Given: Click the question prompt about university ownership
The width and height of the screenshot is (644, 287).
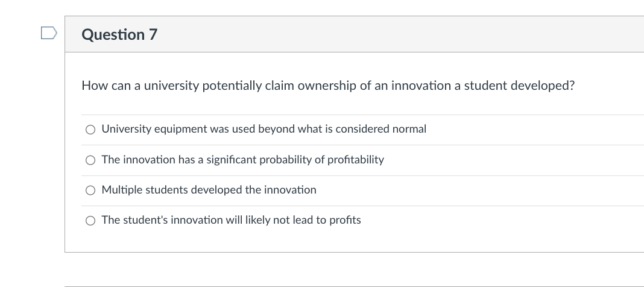Looking at the screenshot, I should (x=328, y=86).
